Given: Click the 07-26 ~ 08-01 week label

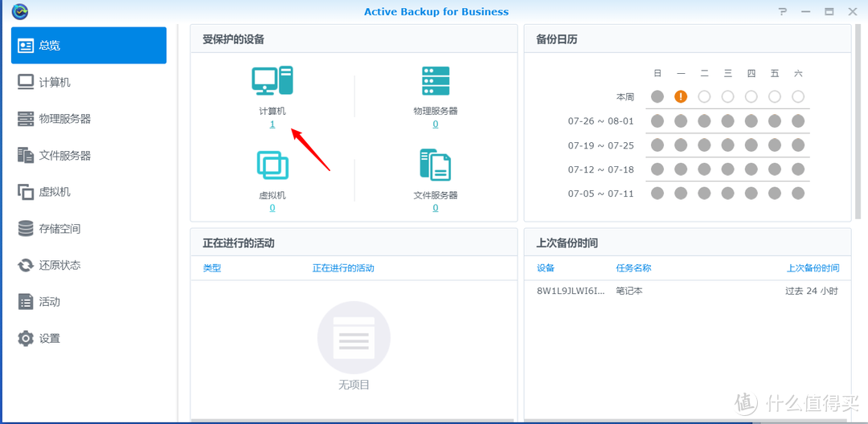Looking at the screenshot, I should 600,121.
